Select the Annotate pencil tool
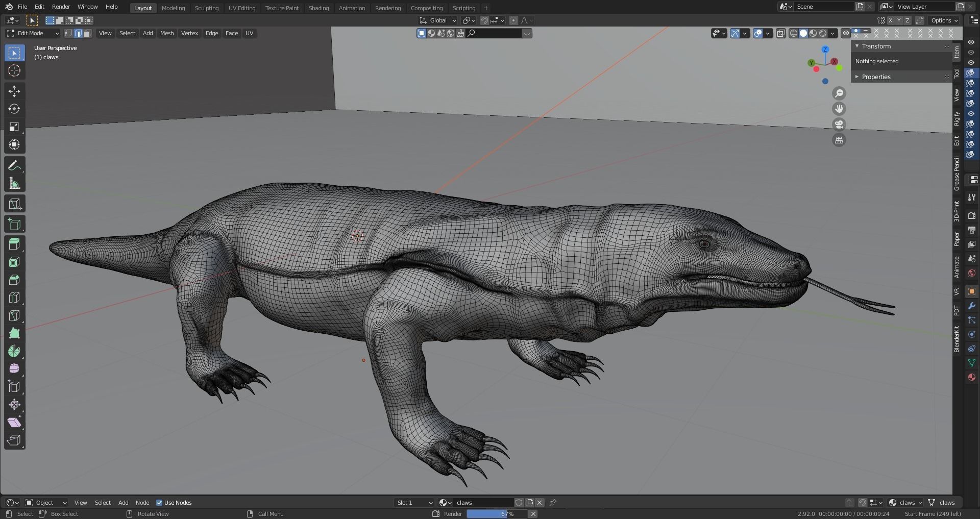Image resolution: width=980 pixels, height=519 pixels. pos(14,166)
